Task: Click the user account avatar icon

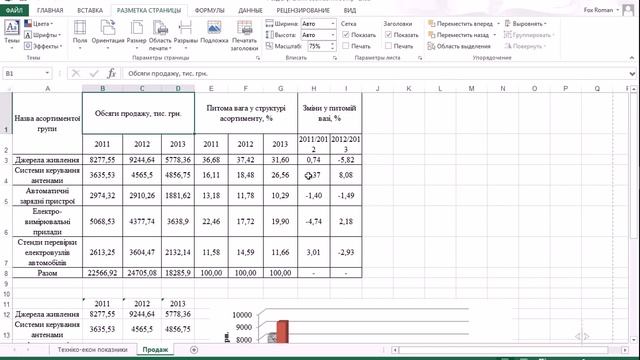Action: click(x=628, y=10)
